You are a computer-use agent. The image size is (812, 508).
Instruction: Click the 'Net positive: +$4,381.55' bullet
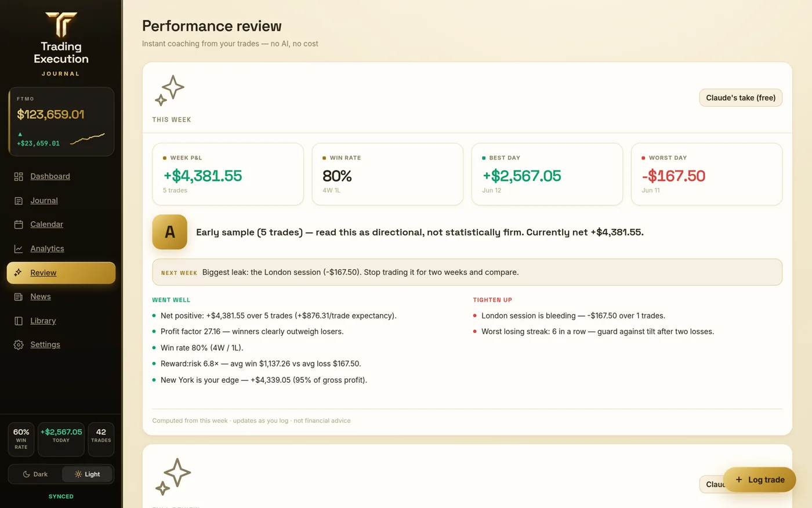278,315
